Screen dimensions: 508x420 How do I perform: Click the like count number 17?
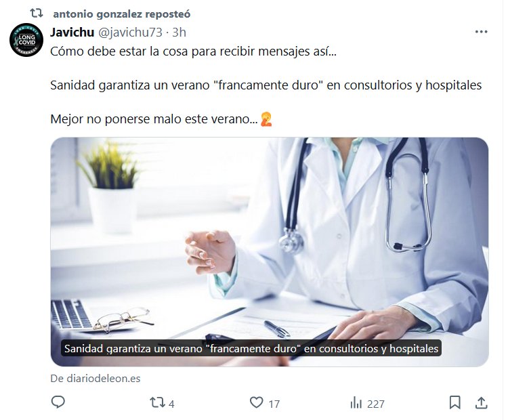[274, 404]
